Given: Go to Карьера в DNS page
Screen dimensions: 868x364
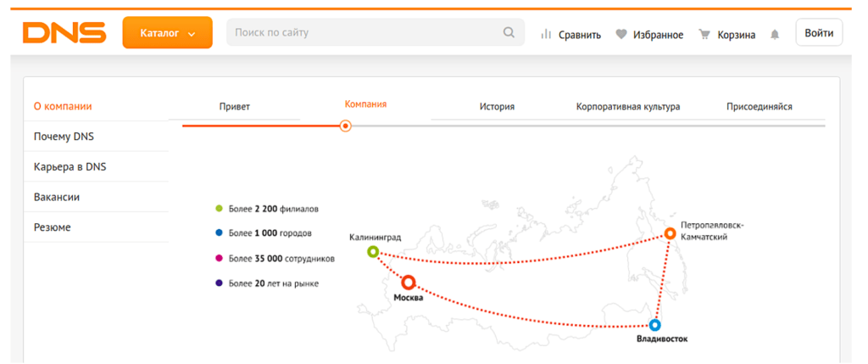Looking at the screenshot, I should pos(70,166).
